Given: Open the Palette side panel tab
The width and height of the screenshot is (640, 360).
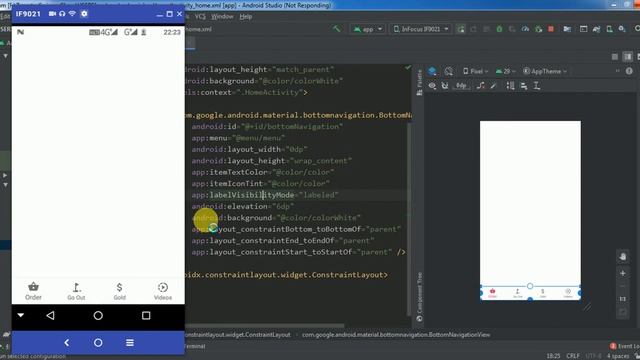Looking at the screenshot, I should pos(419,82).
